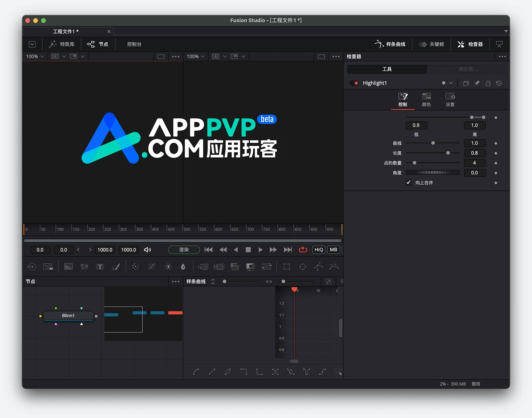Image resolution: width=532 pixels, height=418 pixels.
Task: Click the 渲染 render button
Action: point(184,250)
